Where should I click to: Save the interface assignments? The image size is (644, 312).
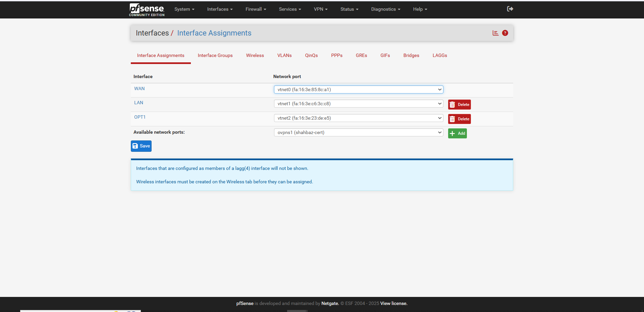pyautogui.click(x=141, y=146)
